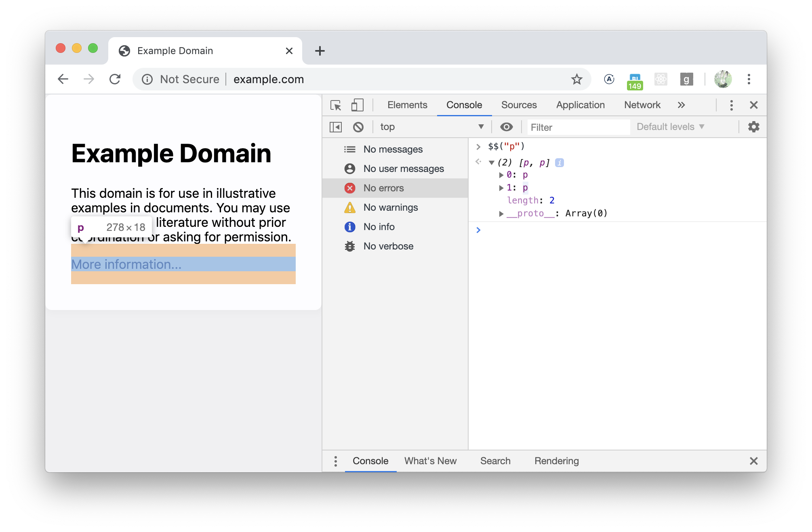Image resolution: width=812 pixels, height=532 pixels.
Task: Bookmark this page with the star
Action: (x=576, y=79)
